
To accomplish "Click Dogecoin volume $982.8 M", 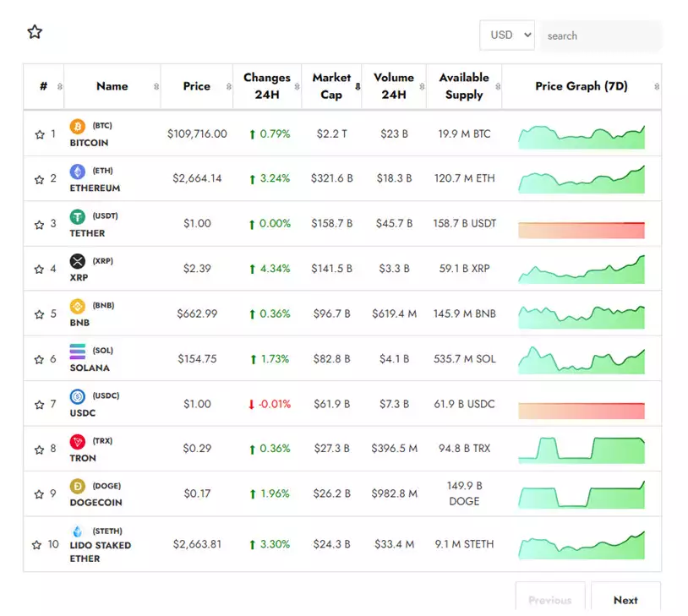I will [x=394, y=493].
